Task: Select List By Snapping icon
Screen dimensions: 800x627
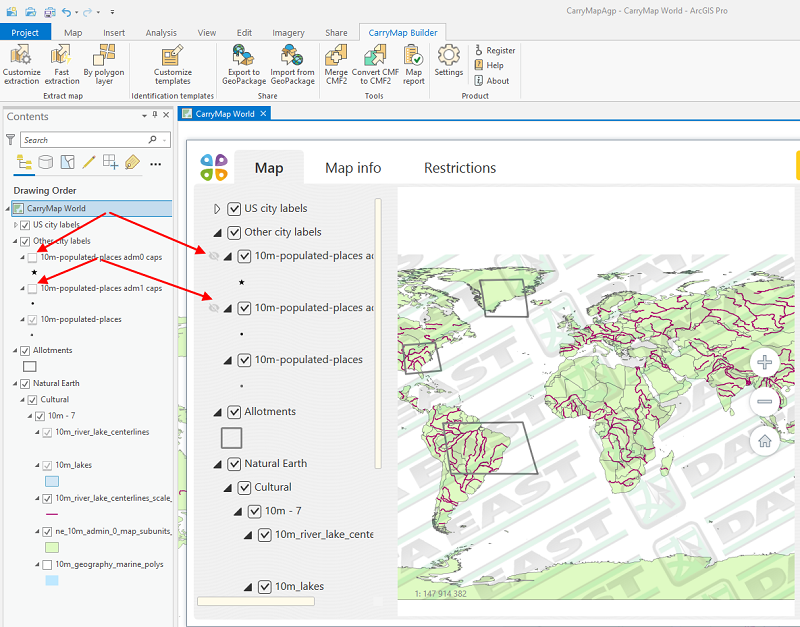Action: 110,163
